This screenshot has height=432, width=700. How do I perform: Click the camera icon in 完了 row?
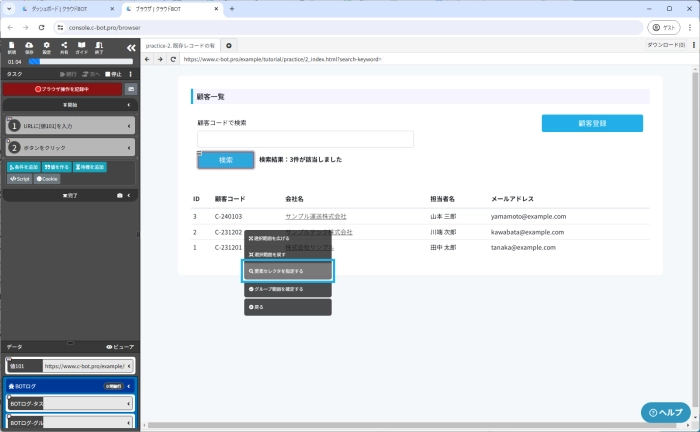pyautogui.click(x=121, y=195)
